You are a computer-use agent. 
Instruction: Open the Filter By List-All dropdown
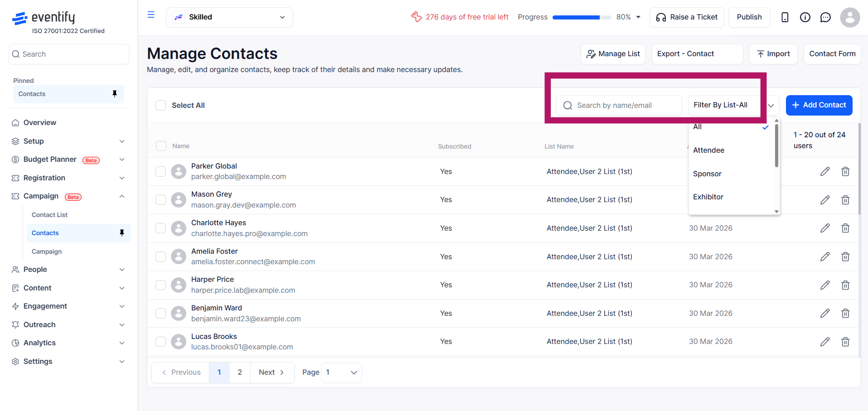click(733, 105)
